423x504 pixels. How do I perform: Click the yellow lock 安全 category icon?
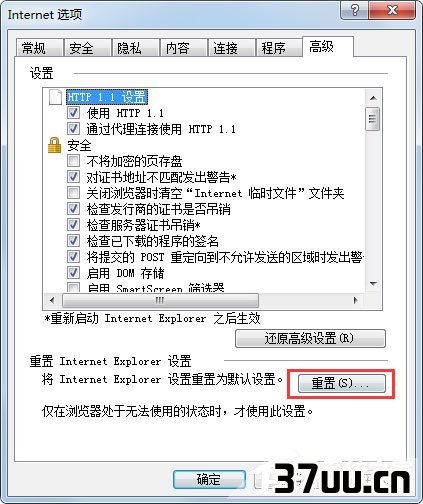[x=54, y=146]
